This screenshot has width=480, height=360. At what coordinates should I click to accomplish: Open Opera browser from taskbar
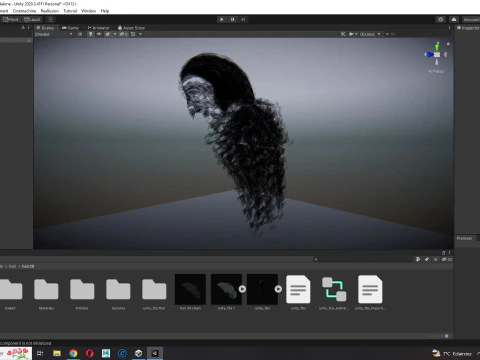90,353
